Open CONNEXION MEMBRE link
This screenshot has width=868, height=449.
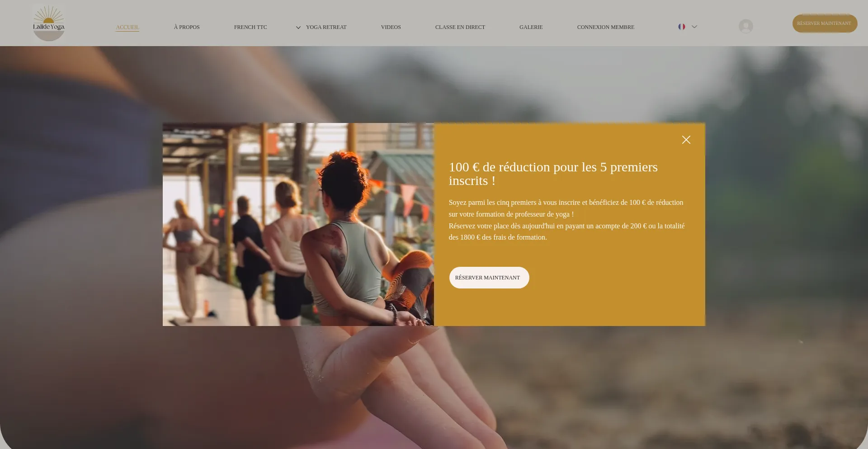coord(606,27)
